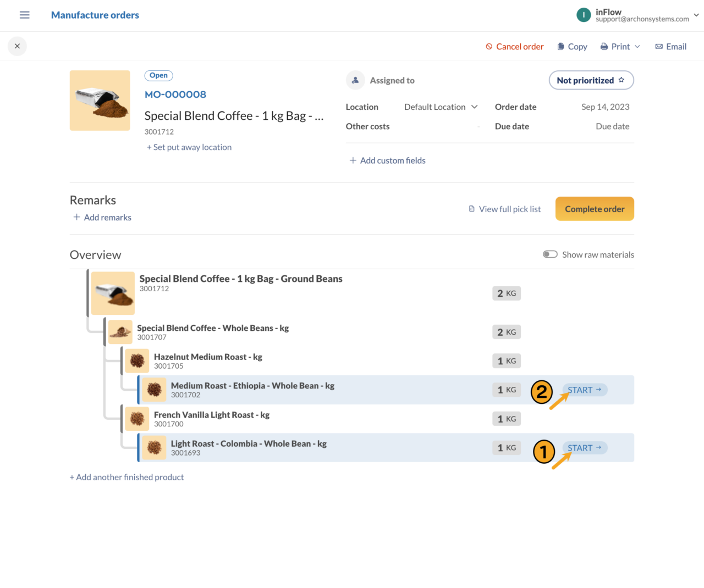The height and width of the screenshot is (588, 704).
Task: Enable the Show raw materials toggle
Action: point(550,254)
